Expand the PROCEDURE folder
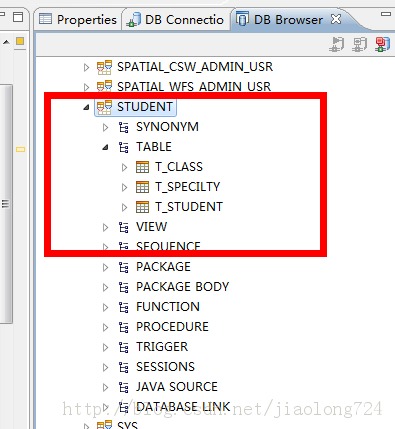The height and width of the screenshot is (429, 395). click(105, 327)
